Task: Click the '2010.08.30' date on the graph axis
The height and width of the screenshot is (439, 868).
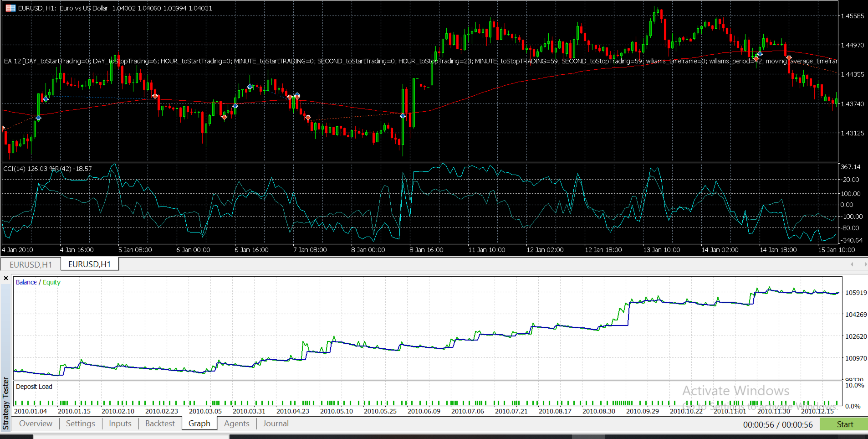Action: pos(599,411)
